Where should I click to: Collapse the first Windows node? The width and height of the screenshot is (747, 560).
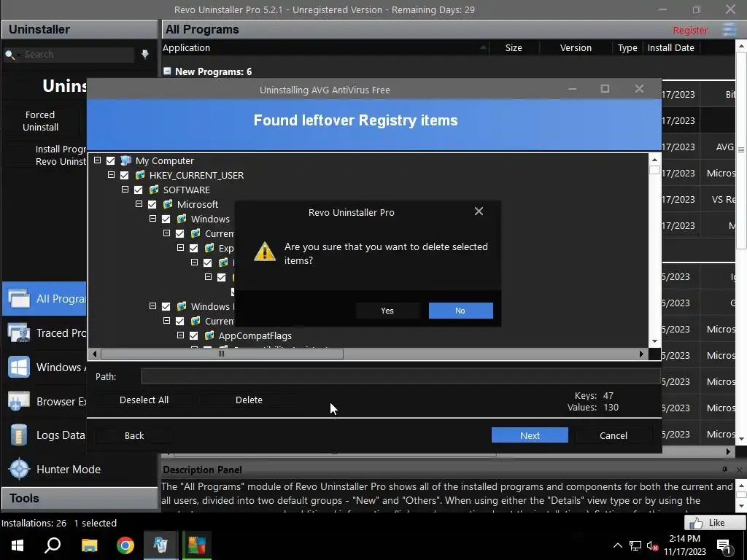coord(152,219)
